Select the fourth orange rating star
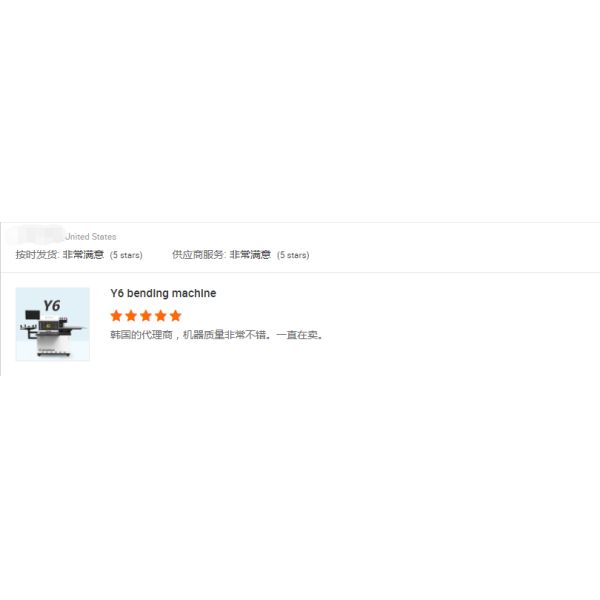 coord(161,316)
